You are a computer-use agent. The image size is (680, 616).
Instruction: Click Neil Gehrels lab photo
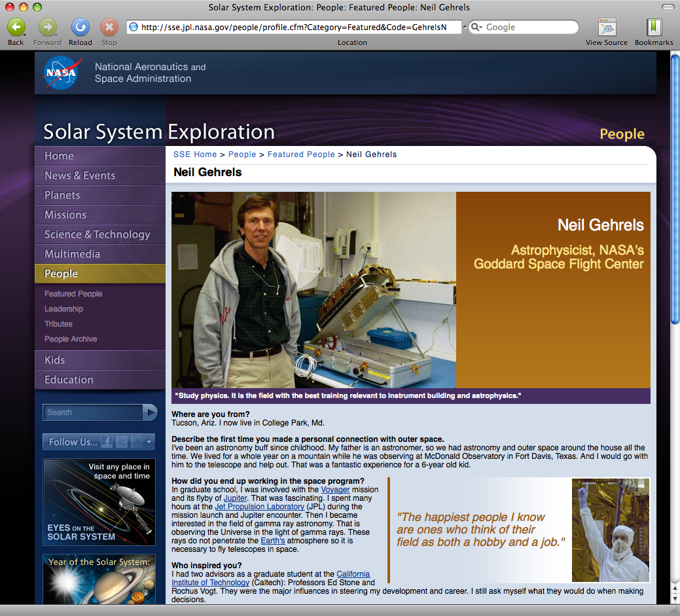pyautogui.click(x=313, y=290)
